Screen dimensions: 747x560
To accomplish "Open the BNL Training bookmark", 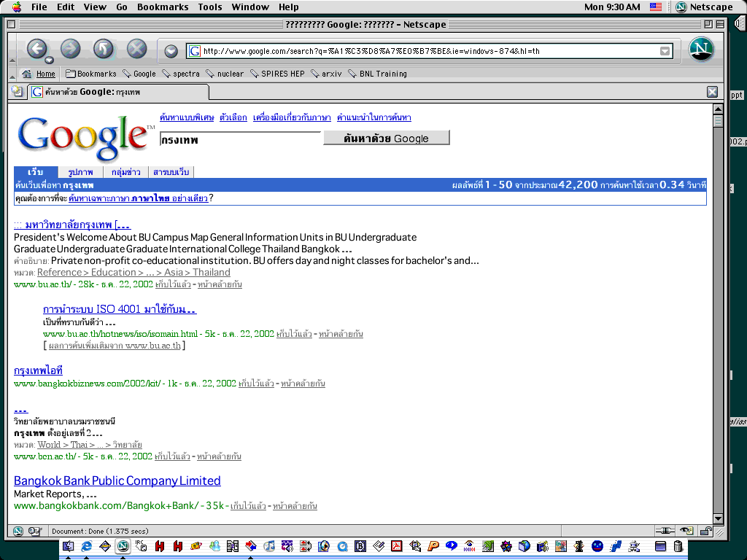I will (x=377, y=74).
